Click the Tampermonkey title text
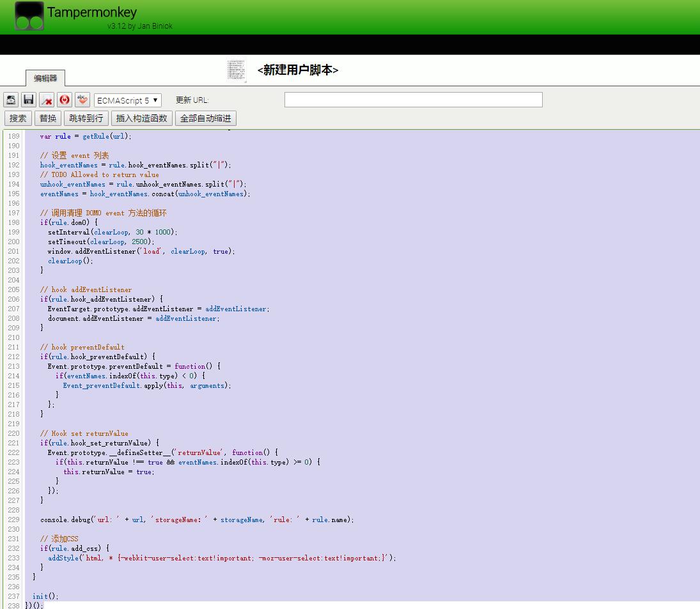This screenshot has width=700, height=609. pos(92,12)
